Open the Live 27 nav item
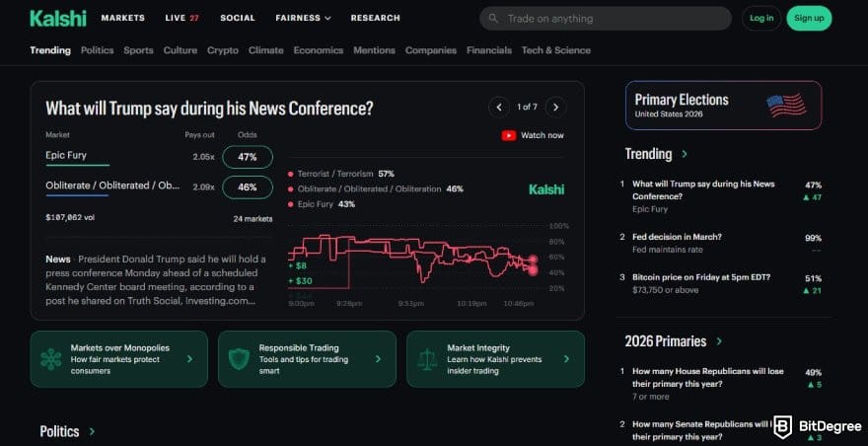The image size is (868, 446). (x=182, y=18)
